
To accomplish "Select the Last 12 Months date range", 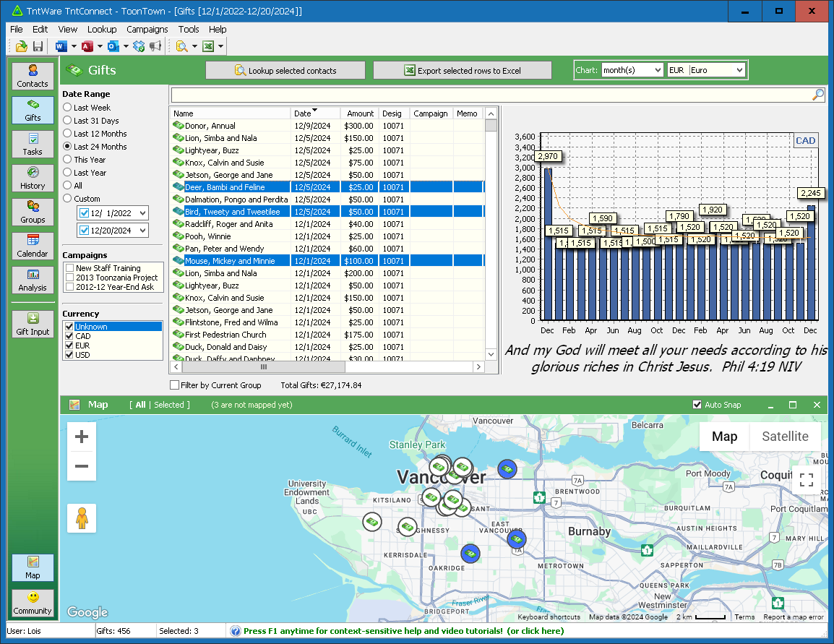I will (67, 134).
